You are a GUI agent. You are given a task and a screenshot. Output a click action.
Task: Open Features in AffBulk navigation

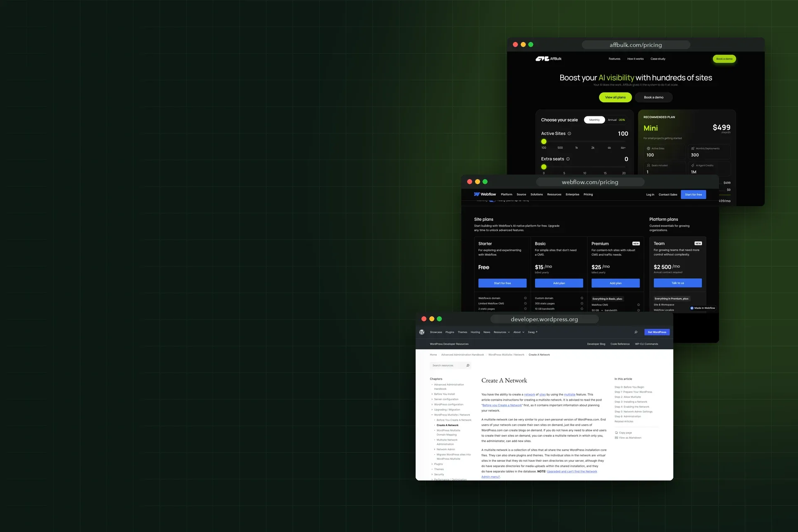click(x=614, y=59)
